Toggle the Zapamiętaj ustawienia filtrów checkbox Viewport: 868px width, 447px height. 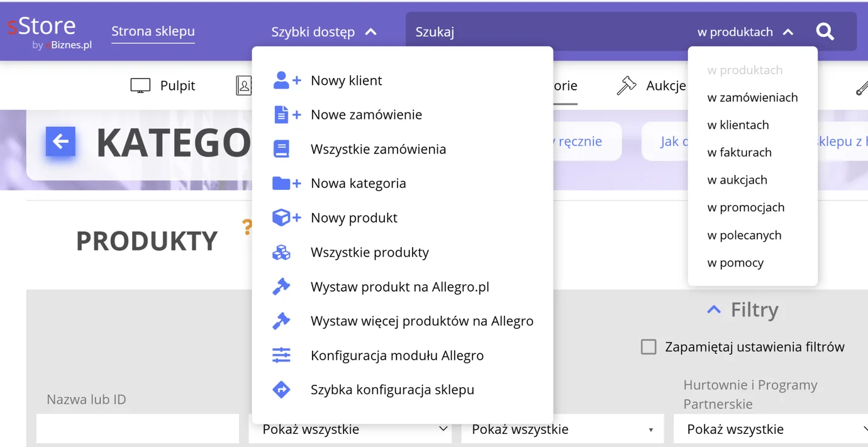(x=648, y=346)
